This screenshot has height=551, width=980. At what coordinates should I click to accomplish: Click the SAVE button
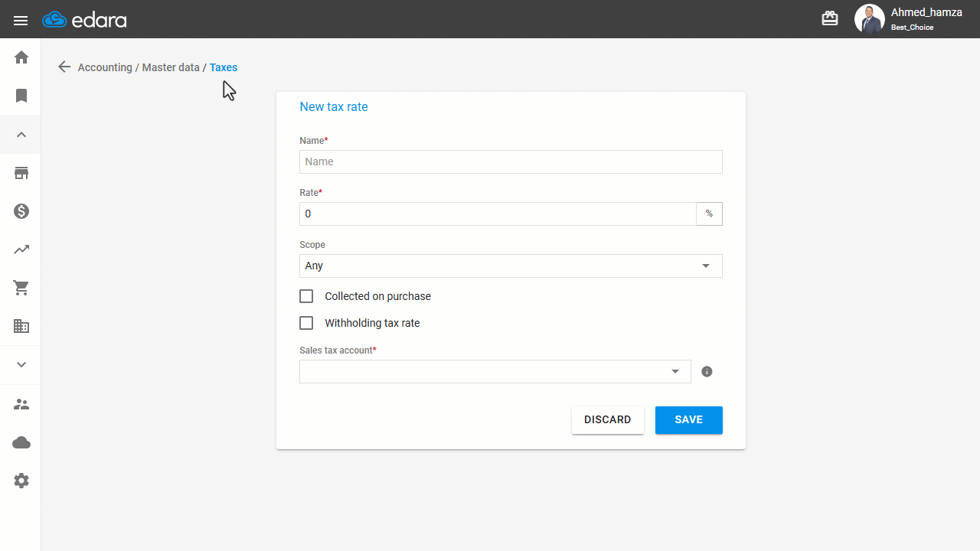click(689, 420)
